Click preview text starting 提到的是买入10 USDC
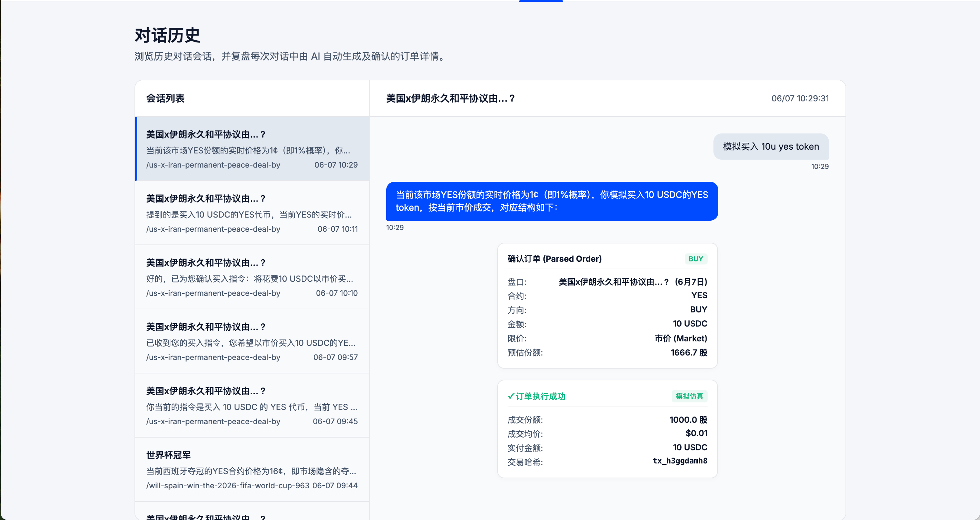Screen dimensions: 980x520 click(249, 214)
